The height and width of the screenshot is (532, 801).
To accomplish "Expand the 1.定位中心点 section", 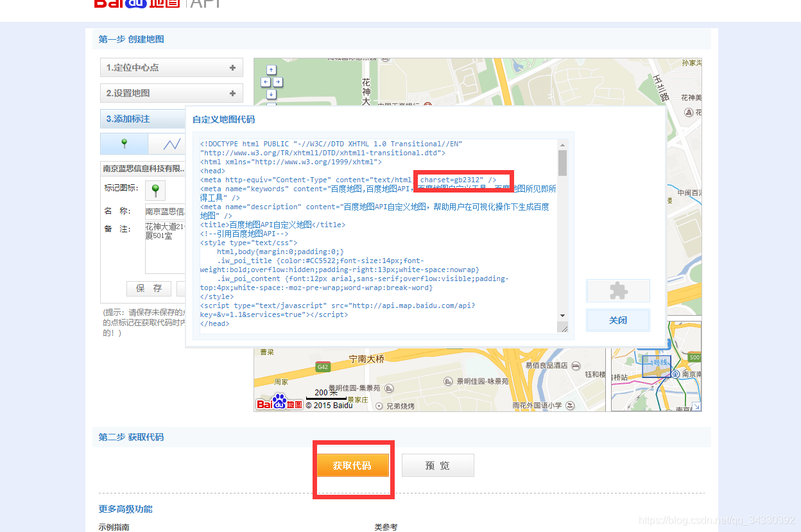I will (171, 67).
